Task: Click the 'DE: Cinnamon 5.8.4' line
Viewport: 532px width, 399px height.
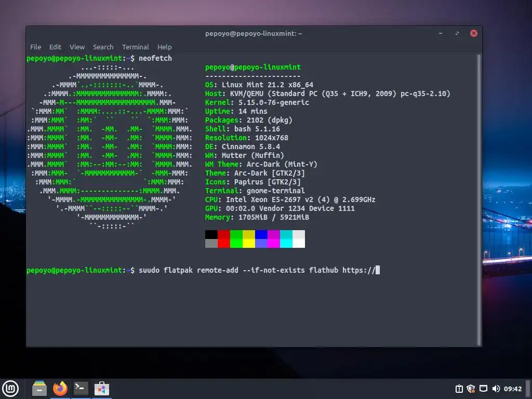Action: 242,147
